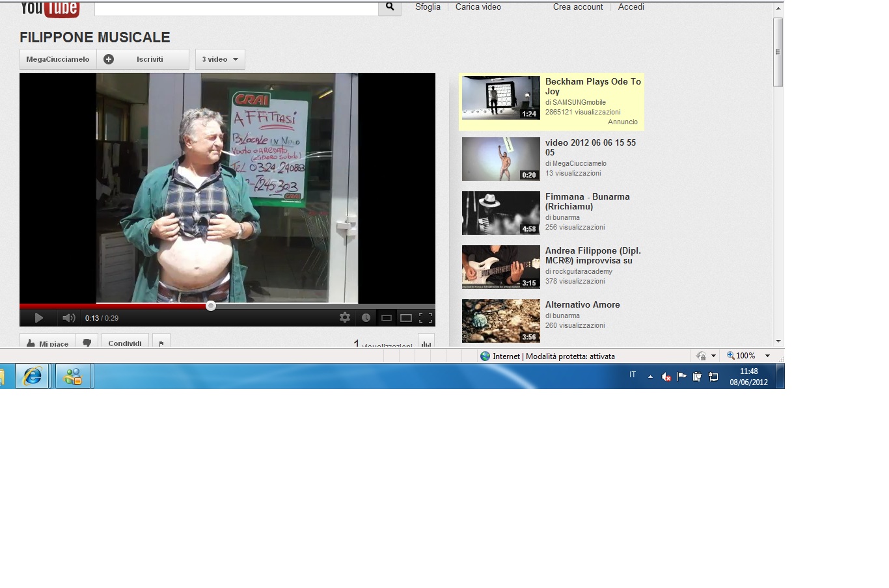Go to Carica video in top navigation
The height and width of the screenshot is (588, 889).
pyautogui.click(x=478, y=7)
